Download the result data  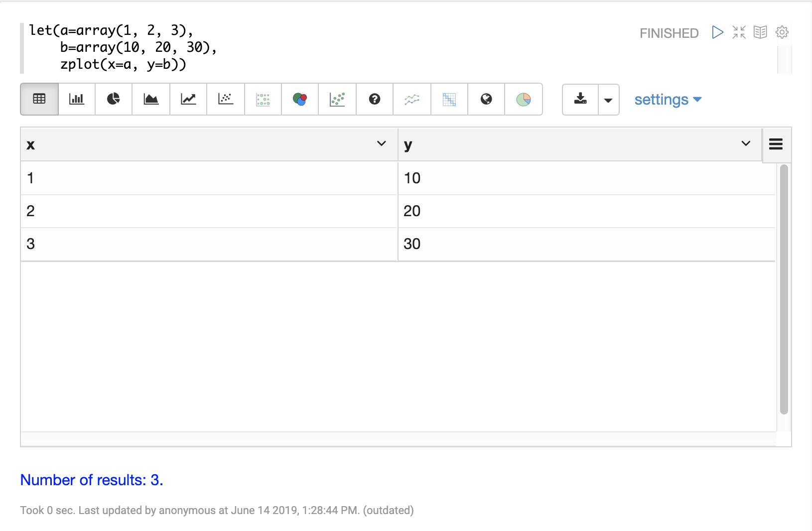(x=580, y=99)
